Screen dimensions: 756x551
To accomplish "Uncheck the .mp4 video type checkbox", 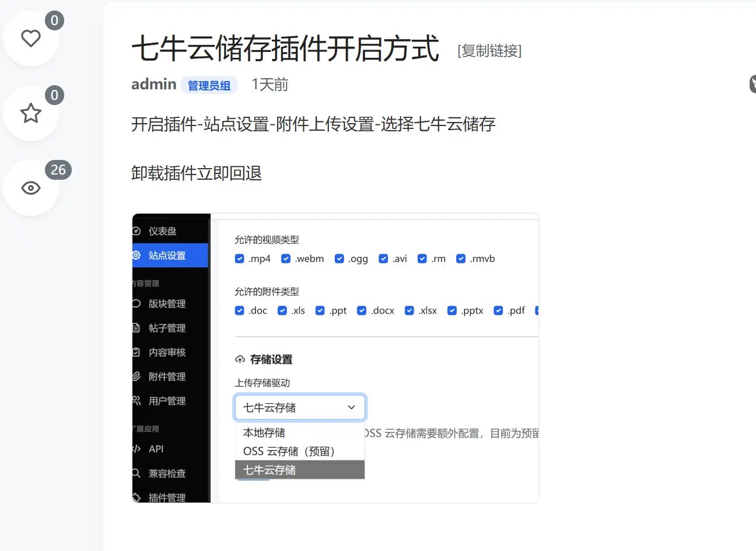I will click(239, 259).
